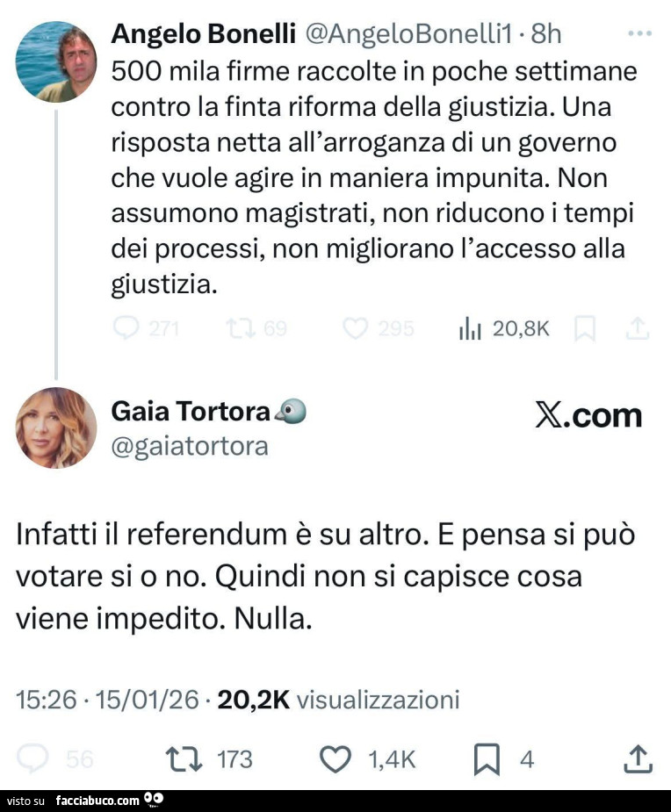The image size is (671, 812).
Task: Bookmark Gaia Tortora's tweet
Action: (485, 758)
